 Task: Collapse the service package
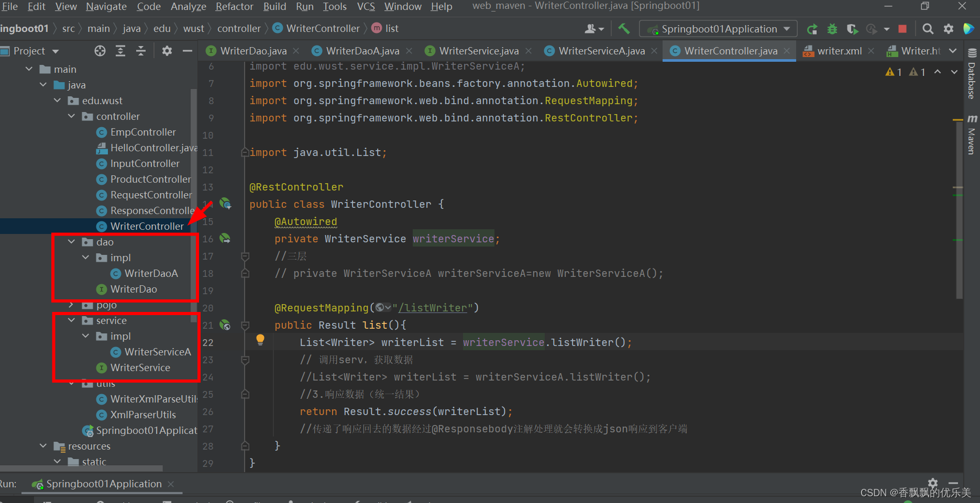coord(72,320)
